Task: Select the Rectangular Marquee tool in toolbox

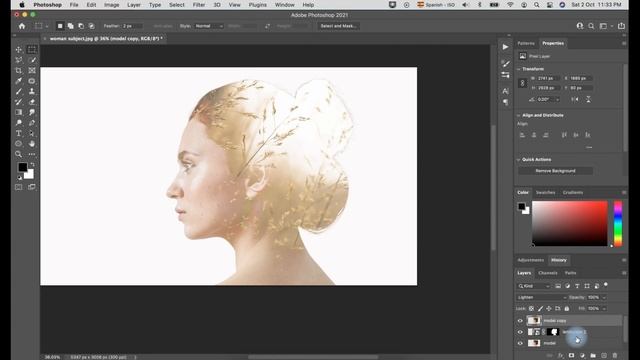Action: point(32,49)
